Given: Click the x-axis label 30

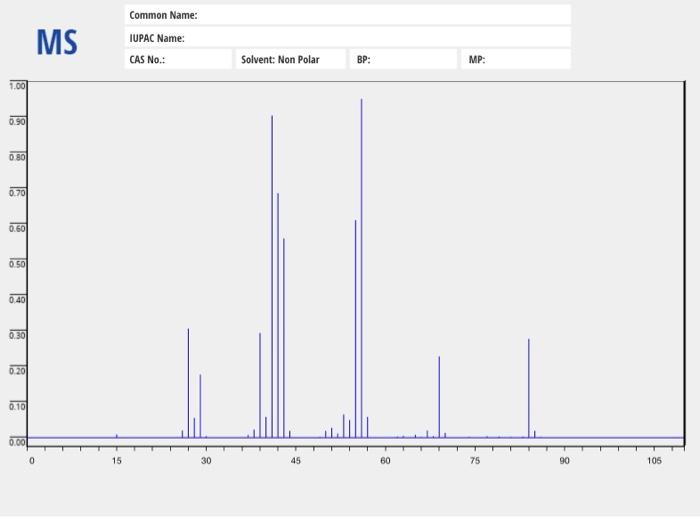Looking at the screenshot, I should [x=206, y=461].
